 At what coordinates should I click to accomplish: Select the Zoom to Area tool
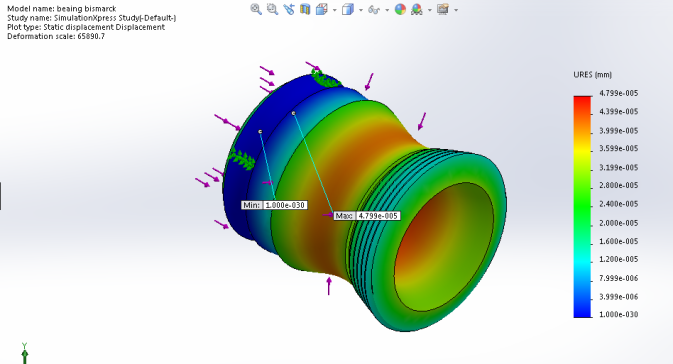click(272, 9)
